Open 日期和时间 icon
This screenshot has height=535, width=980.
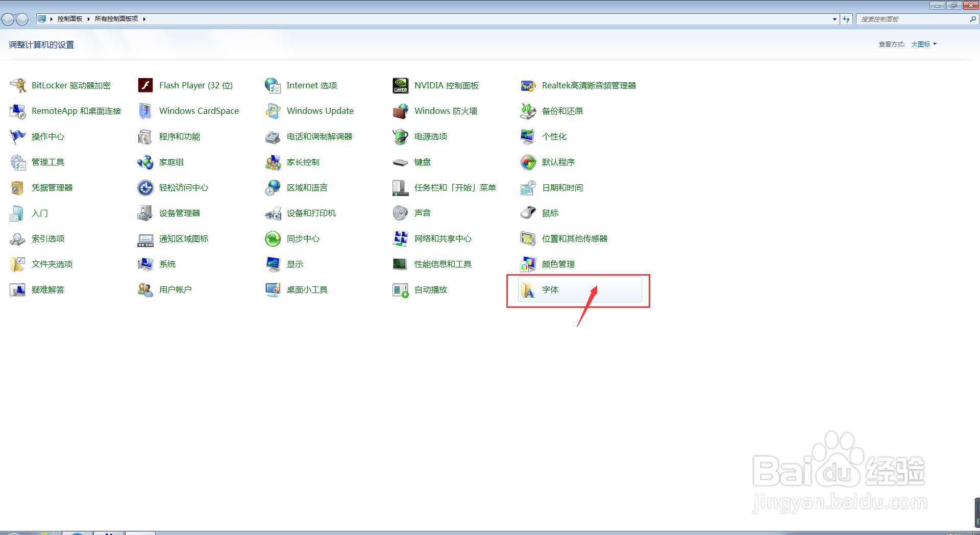click(x=528, y=187)
